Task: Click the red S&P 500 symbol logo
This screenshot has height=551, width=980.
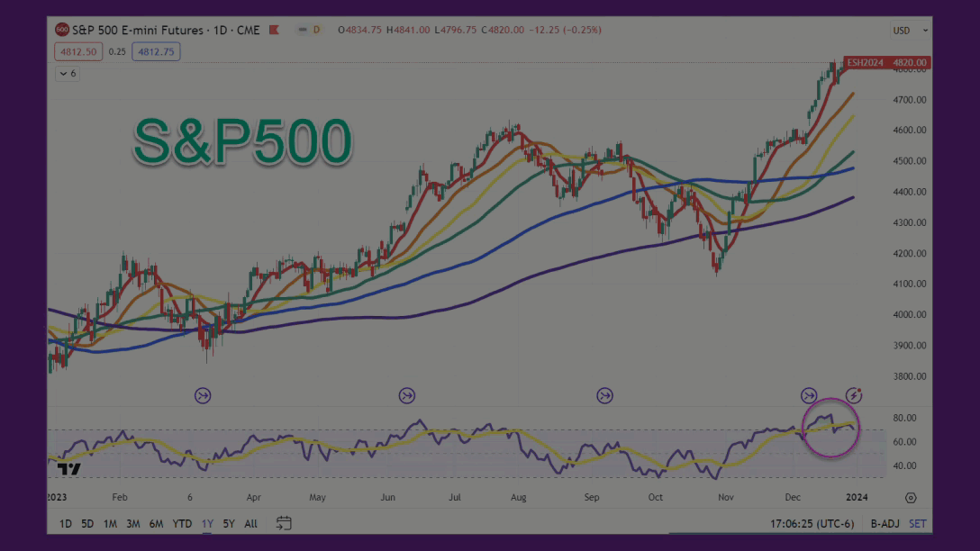Action: coord(62,30)
